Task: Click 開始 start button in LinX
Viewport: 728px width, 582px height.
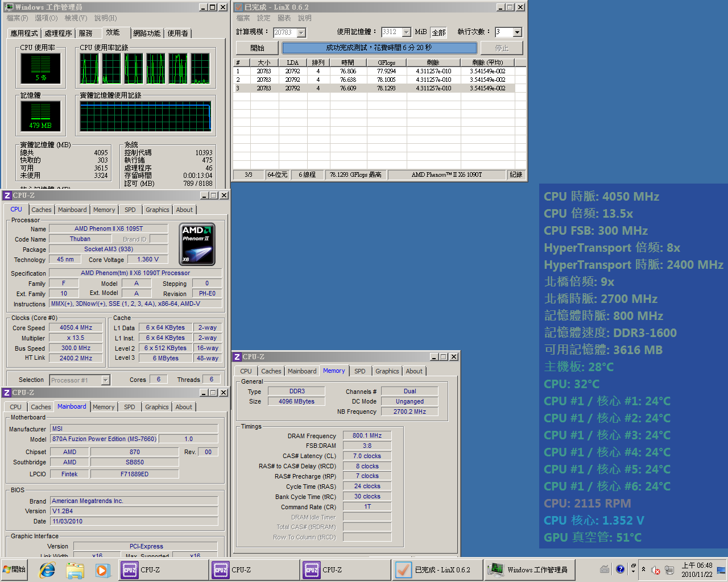Action: point(257,48)
